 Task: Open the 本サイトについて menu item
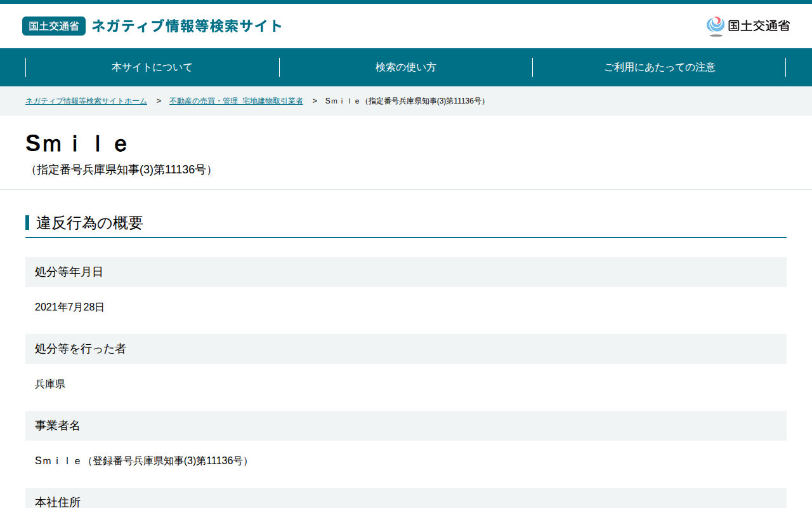tap(152, 67)
